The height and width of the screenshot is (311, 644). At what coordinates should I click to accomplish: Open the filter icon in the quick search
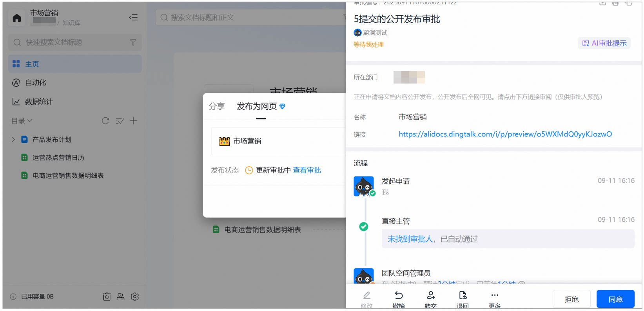(133, 42)
